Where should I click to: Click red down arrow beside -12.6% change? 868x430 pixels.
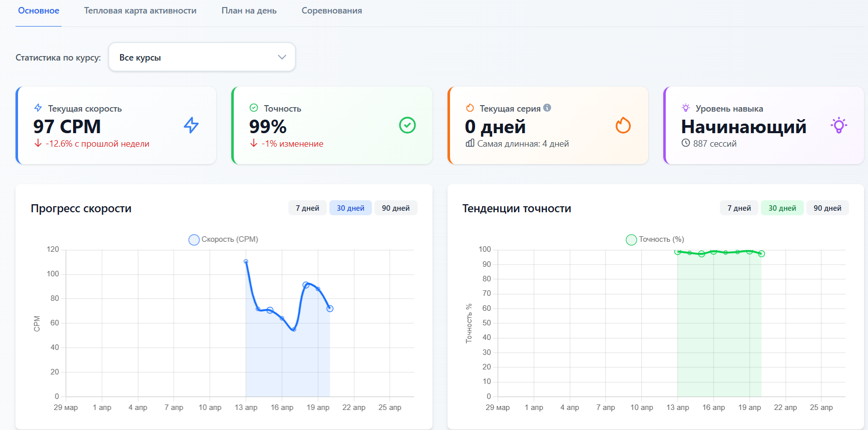tap(38, 143)
